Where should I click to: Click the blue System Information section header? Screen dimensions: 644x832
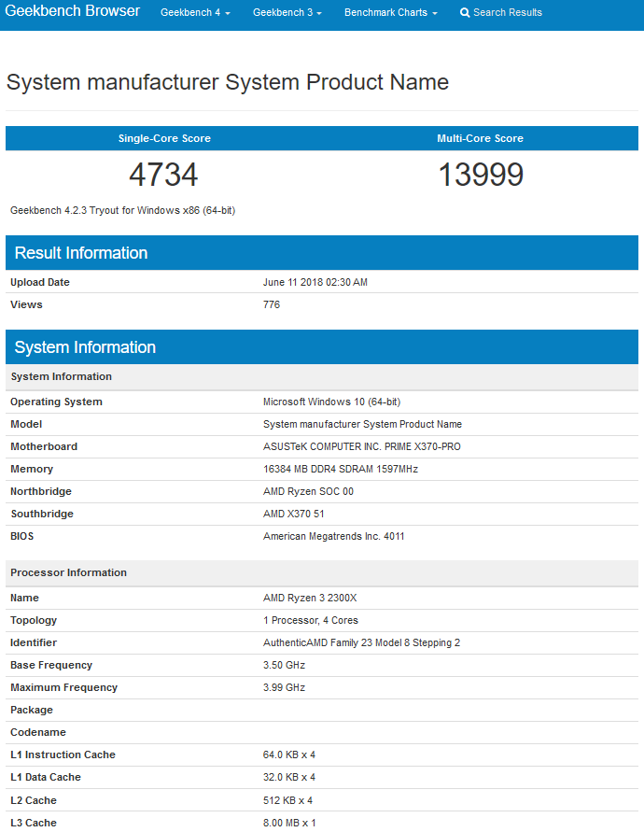click(321, 347)
